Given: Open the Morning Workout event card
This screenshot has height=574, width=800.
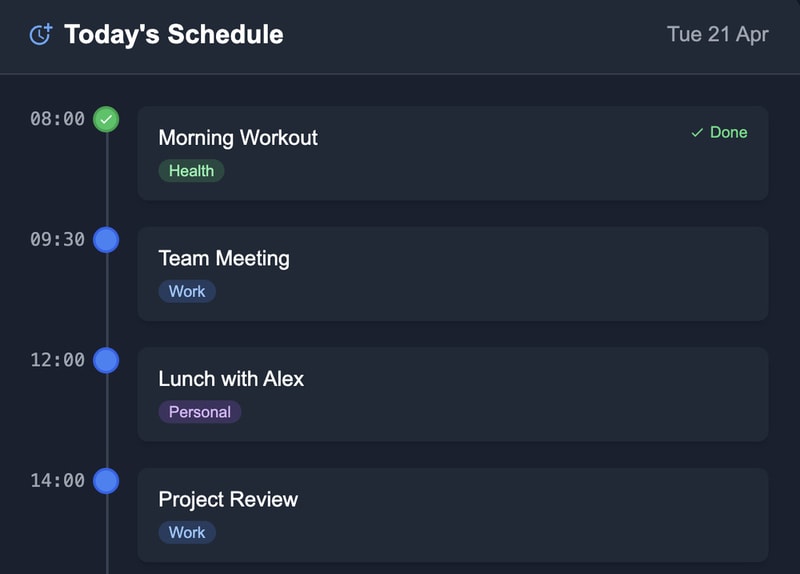Looking at the screenshot, I should [452, 153].
